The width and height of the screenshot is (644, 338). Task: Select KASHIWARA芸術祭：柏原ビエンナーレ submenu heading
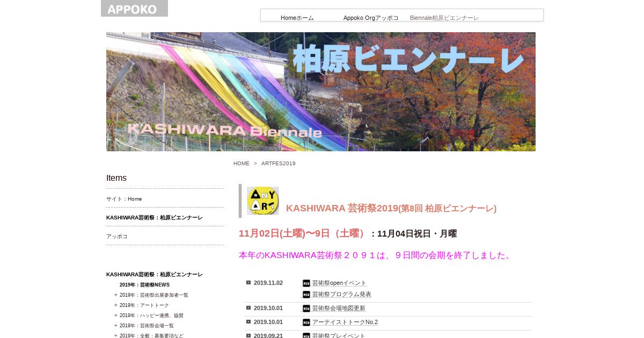155,275
